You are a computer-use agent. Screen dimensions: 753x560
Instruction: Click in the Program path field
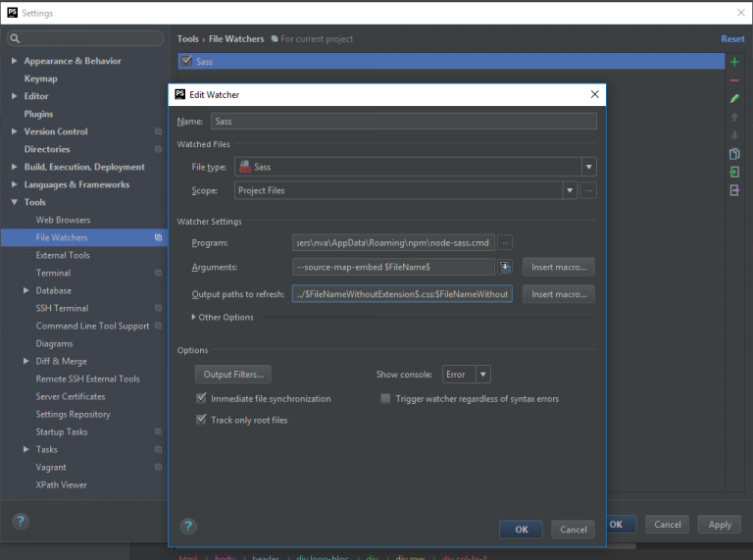click(393, 243)
